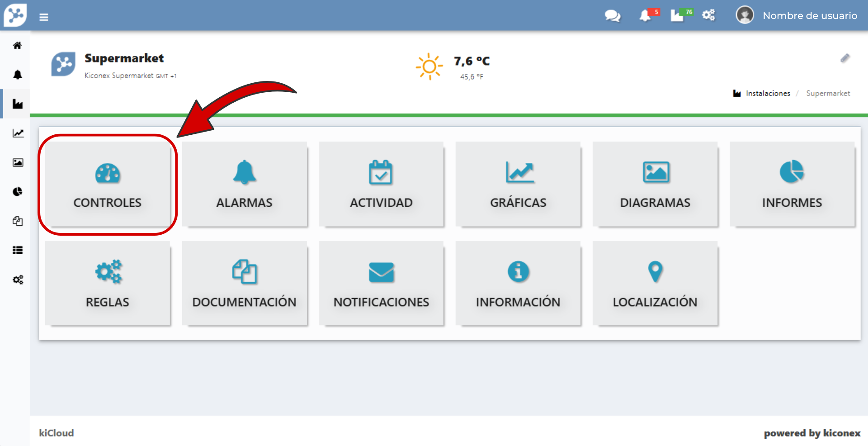Open the CONTROLES tile

[108, 185]
